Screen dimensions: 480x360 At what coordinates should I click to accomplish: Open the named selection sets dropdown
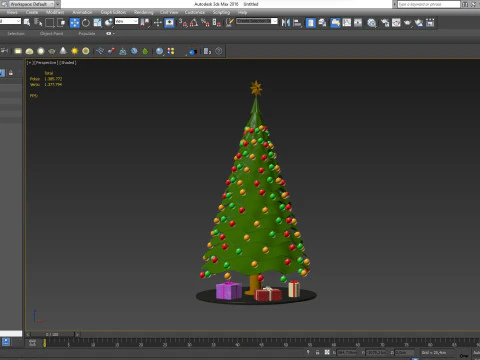(x=257, y=21)
